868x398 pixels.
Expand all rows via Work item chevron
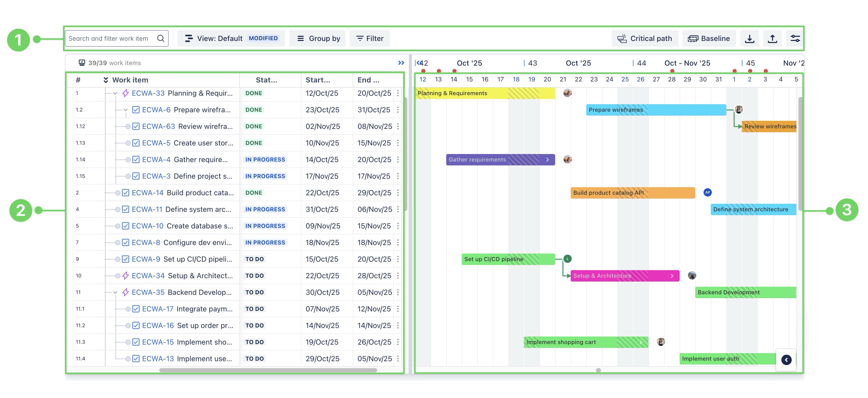106,80
